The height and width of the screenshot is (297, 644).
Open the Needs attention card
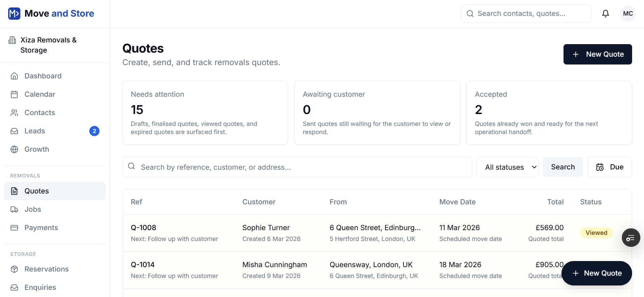205,113
